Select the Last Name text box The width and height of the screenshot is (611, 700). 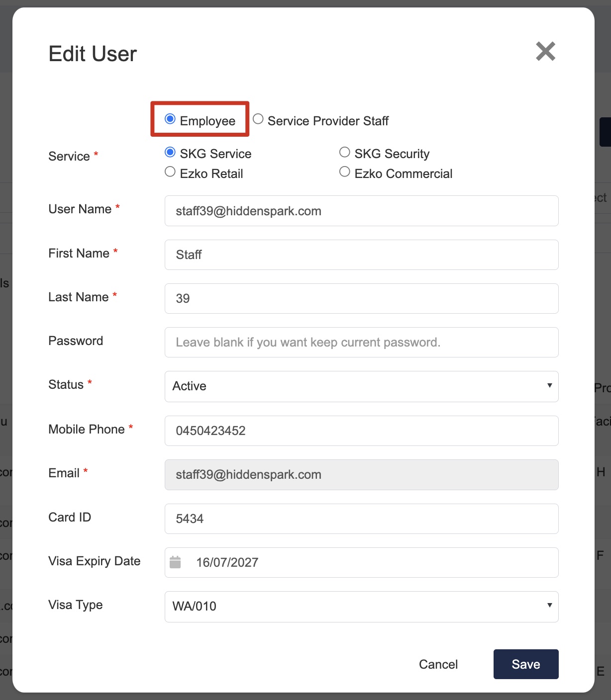[362, 298]
